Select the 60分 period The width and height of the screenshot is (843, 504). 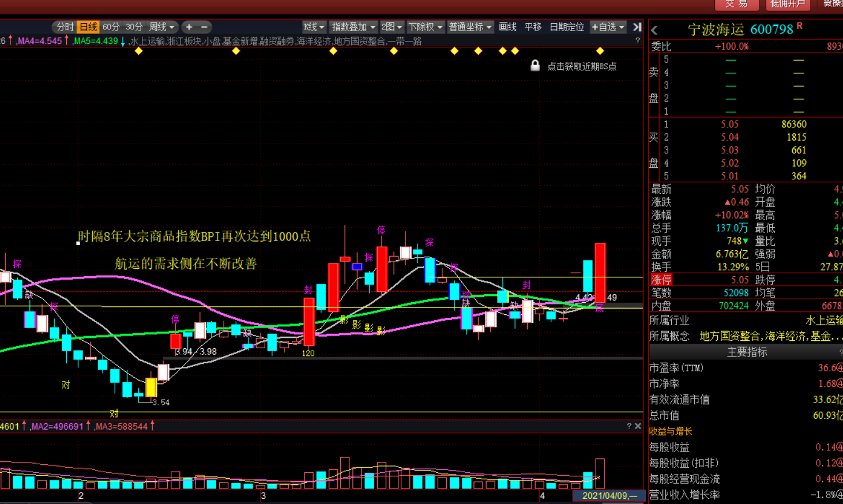[111, 27]
